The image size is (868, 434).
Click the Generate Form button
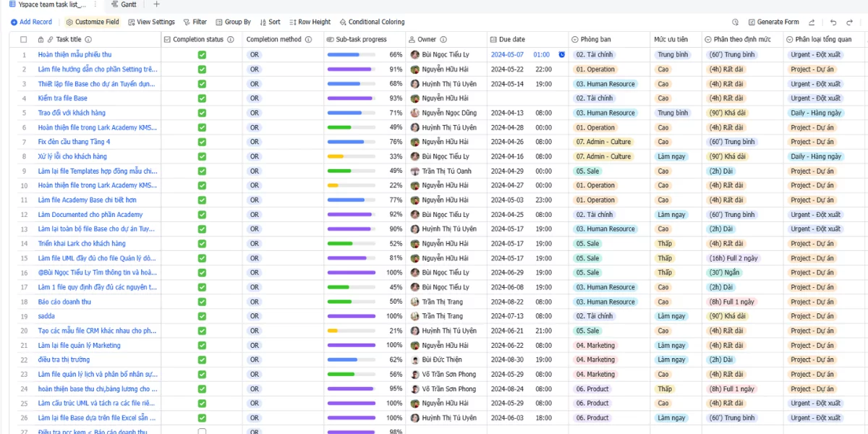pos(773,22)
